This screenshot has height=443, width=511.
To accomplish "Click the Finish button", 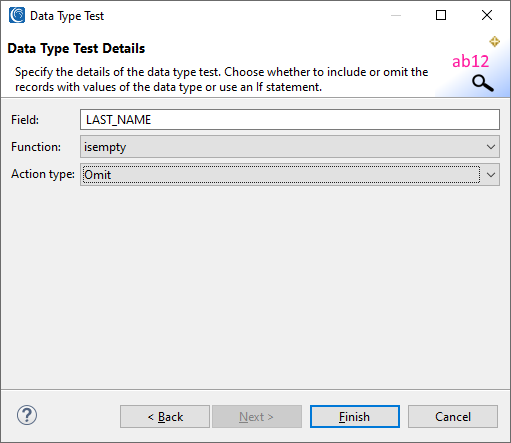I will [355, 417].
